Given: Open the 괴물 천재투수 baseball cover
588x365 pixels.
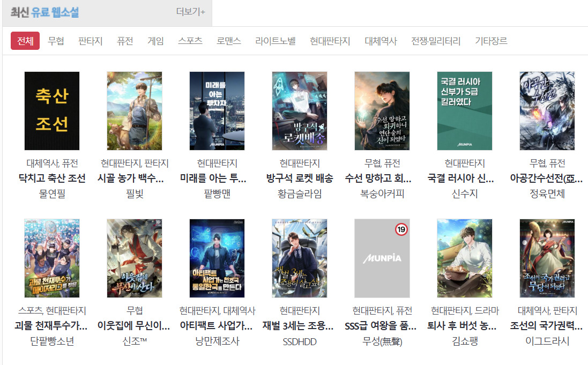Looking at the screenshot, I should (52, 258).
